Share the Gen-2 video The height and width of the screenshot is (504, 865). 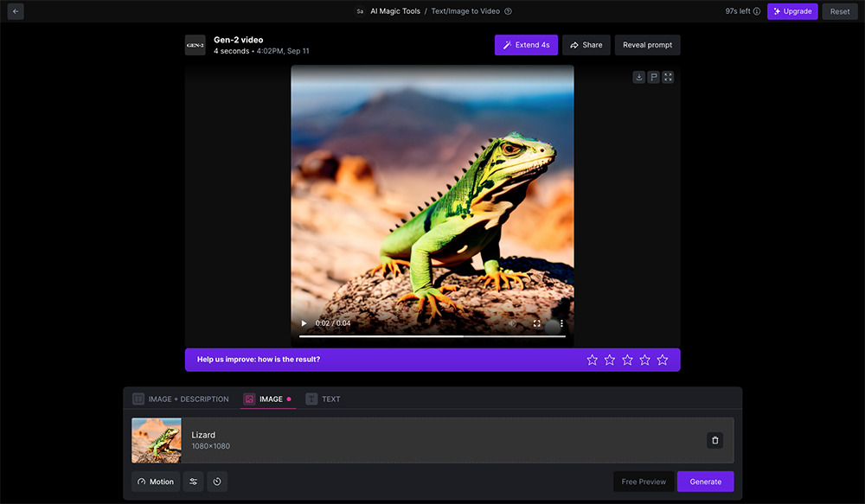pyautogui.click(x=586, y=45)
